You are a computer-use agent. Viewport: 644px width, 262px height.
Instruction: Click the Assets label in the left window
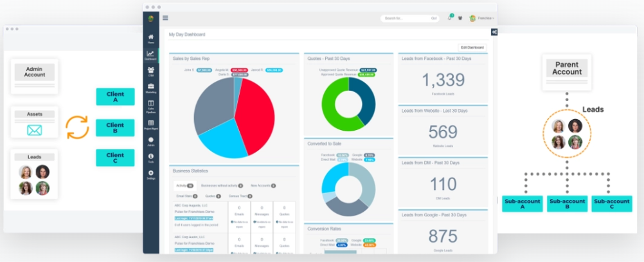(x=35, y=115)
